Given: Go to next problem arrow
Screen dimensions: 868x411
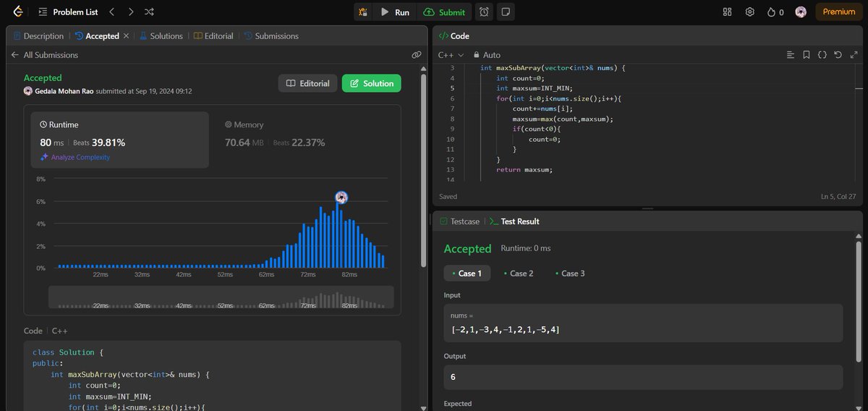Looking at the screenshot, I should 130,12.
